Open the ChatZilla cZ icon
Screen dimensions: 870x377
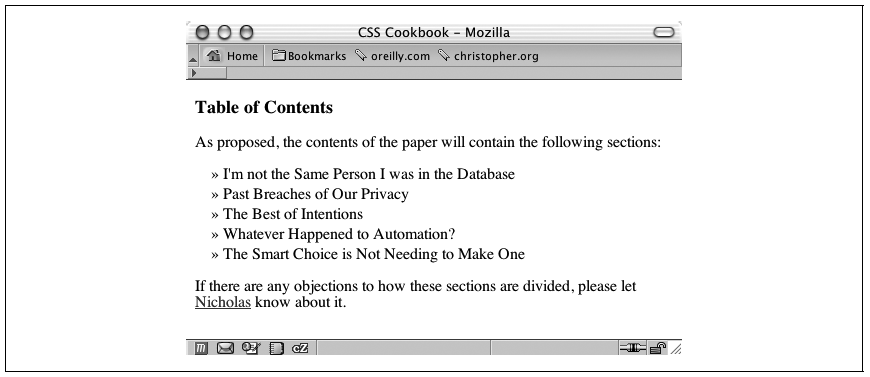point(300,348)
